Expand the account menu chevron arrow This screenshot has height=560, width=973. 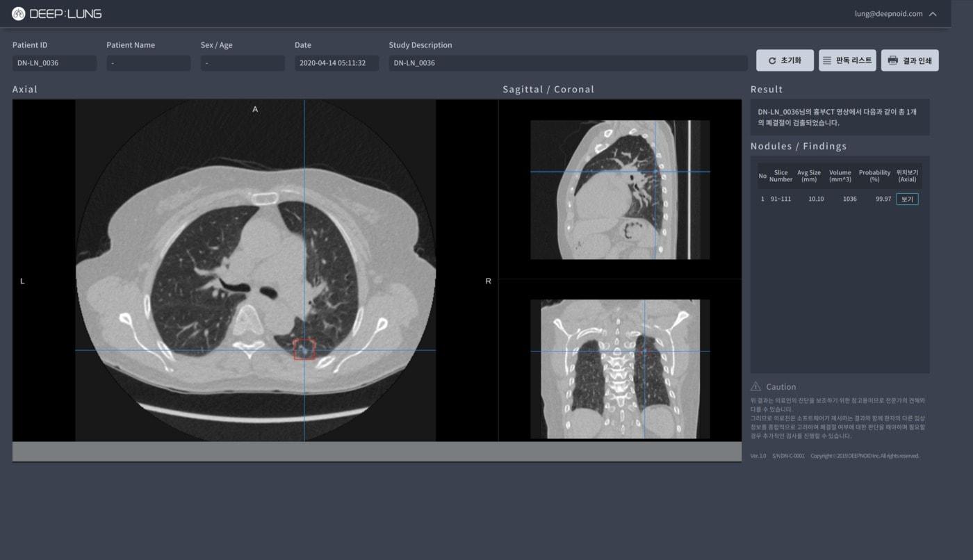[x=933, y=14]
